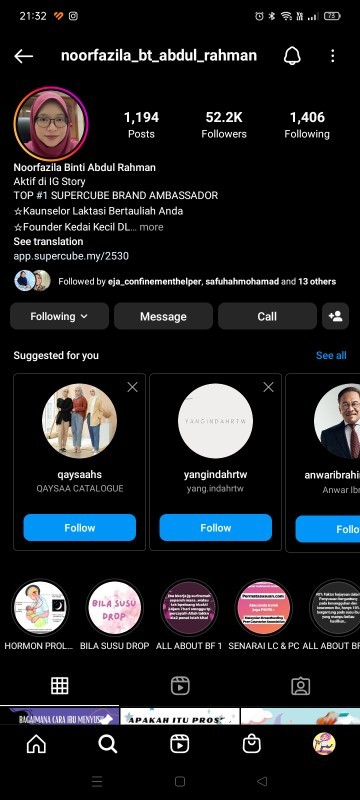Expand bio with the more link
The image size is (360, 800).
pos(151,227)
